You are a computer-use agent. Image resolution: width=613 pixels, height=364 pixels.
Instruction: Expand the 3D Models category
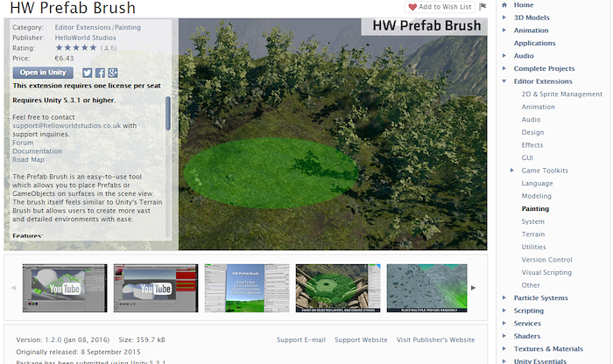[504, 17]
